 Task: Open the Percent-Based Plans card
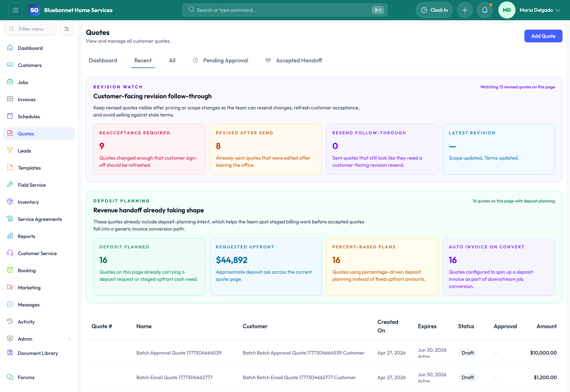(x=382, y=267)
